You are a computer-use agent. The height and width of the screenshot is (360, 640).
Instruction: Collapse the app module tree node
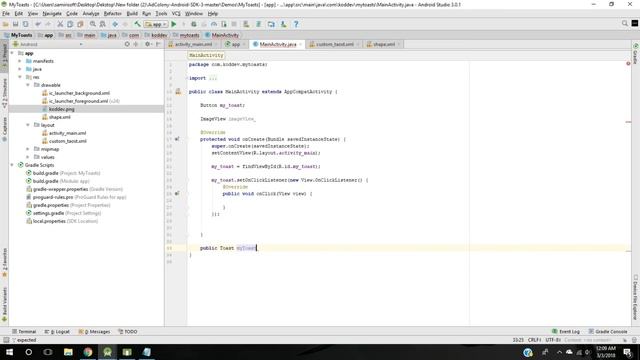tap(12, 53)
